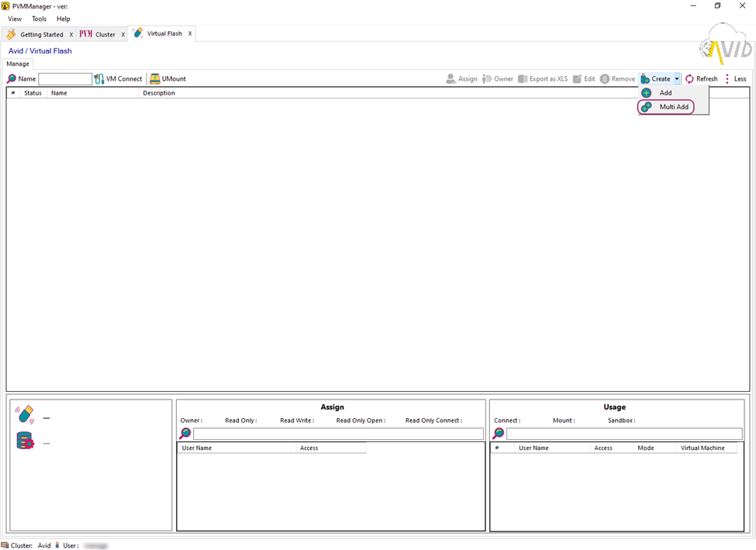Click the Assign panel search magnifier icon

(185, 433)
